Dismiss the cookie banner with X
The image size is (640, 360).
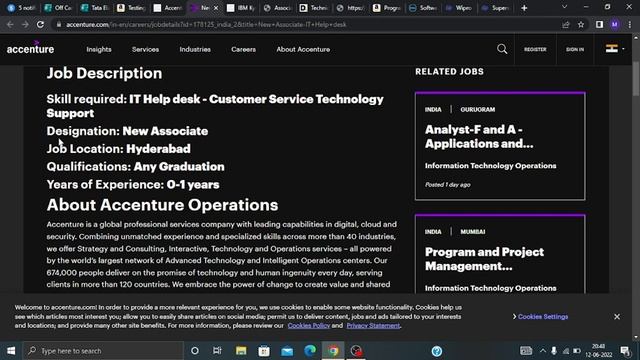[617, 316]
